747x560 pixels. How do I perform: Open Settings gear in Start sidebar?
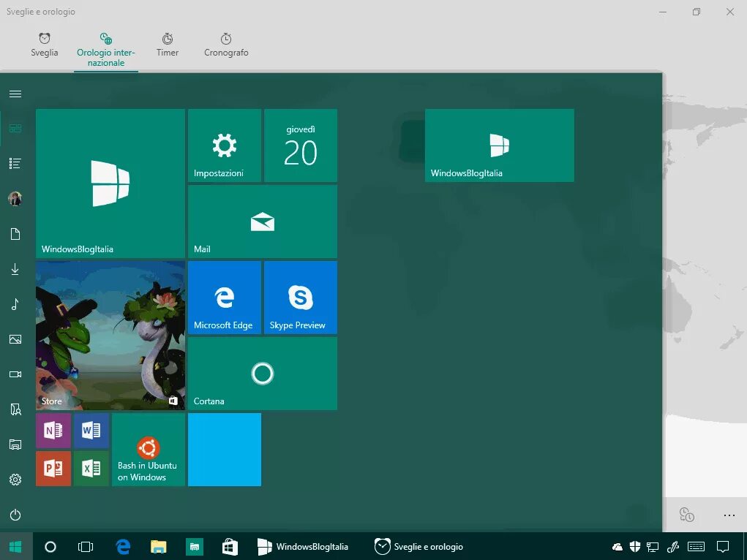(15, 480)
